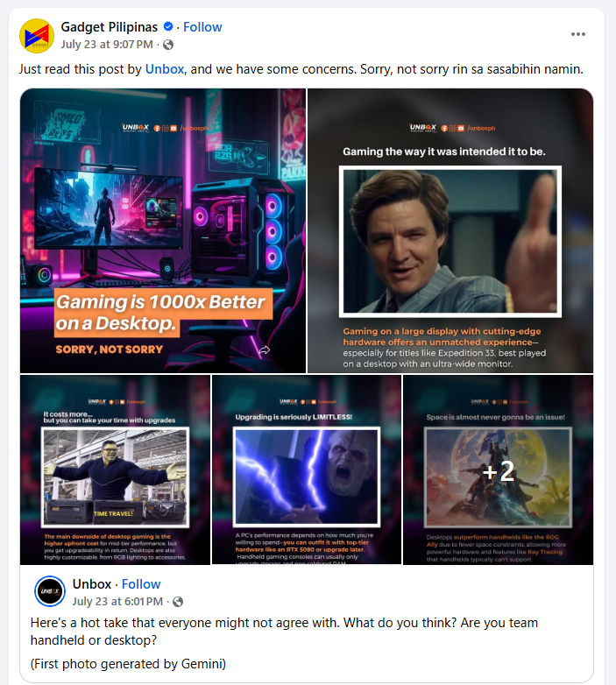Open the +2 more photos thumbnail
This screenshot has width=616, height=685.
498,470
